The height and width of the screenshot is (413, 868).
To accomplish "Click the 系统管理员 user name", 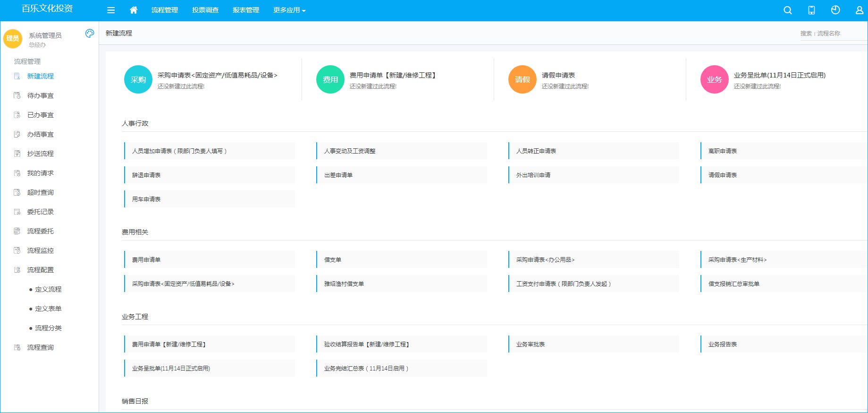I will (45, 35).
